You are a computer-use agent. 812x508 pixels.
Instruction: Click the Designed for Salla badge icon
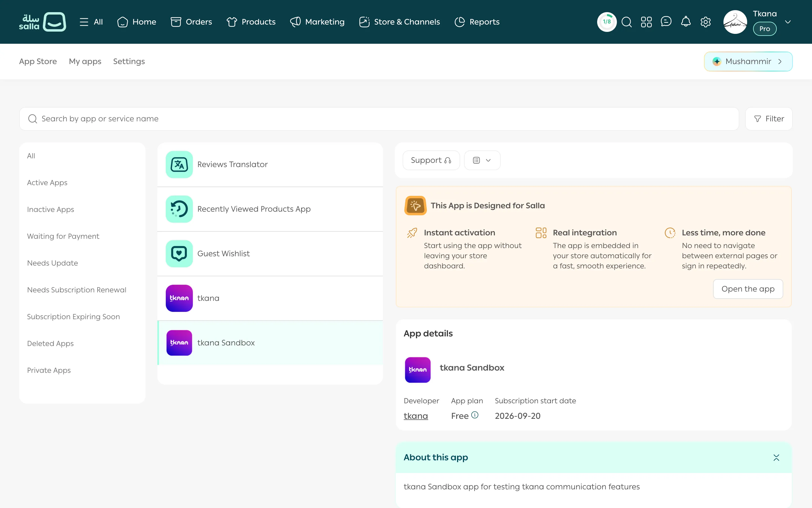pos(415,205)
